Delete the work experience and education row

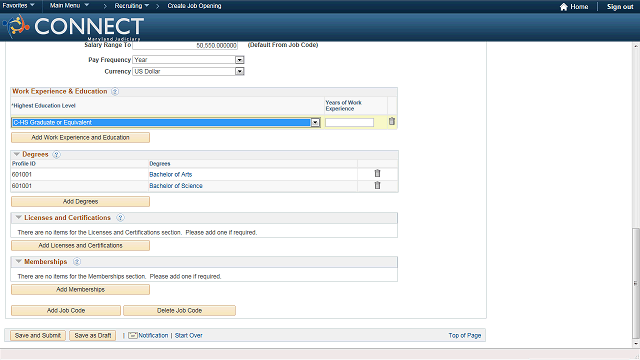[391, 122]
